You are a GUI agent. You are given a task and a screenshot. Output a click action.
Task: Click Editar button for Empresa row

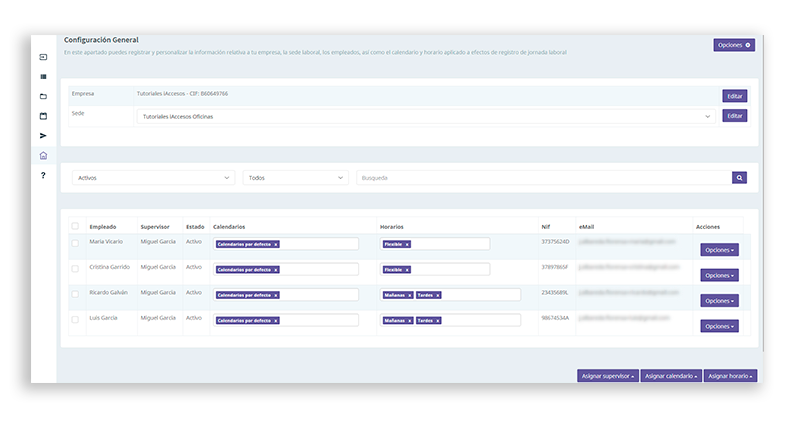pyautogui.click(x=734, y=96)
